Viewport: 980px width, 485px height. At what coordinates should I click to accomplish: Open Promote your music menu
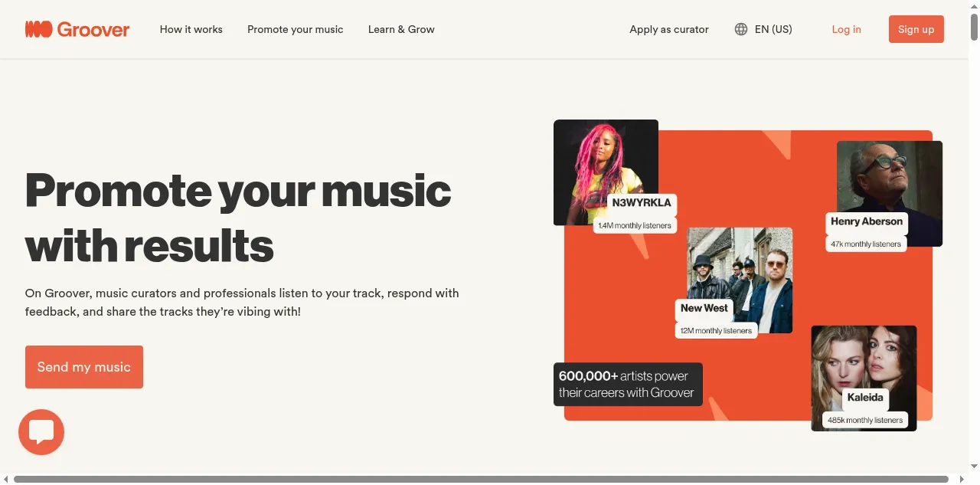[x=296, y=29]
